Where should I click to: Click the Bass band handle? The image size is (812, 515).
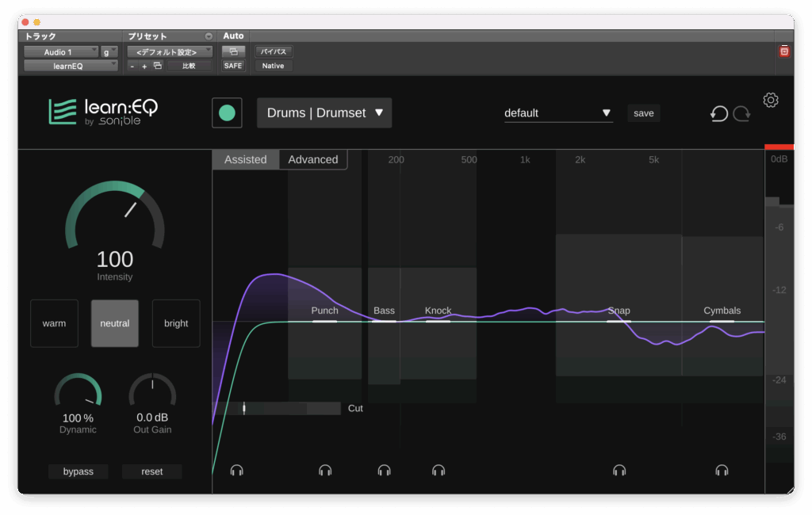coord(384,322)
